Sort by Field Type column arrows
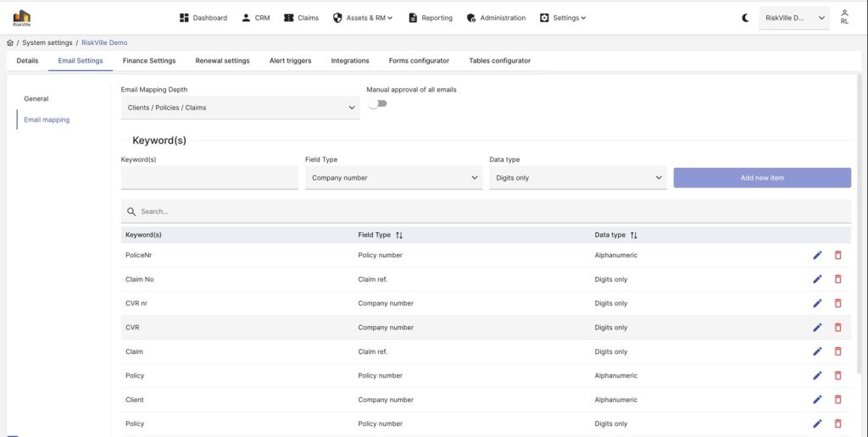Image resolution: width=868 pixels, height=437 pixels. 399,235
